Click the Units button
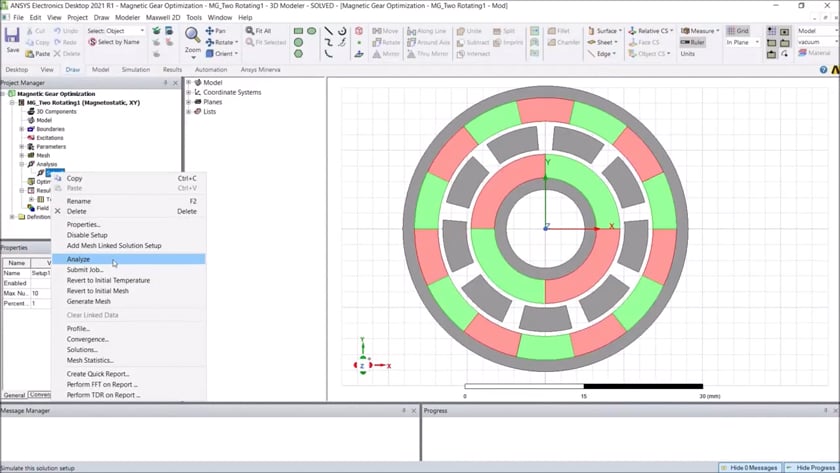Screen dimensions: 840x473 coord(687,54)
